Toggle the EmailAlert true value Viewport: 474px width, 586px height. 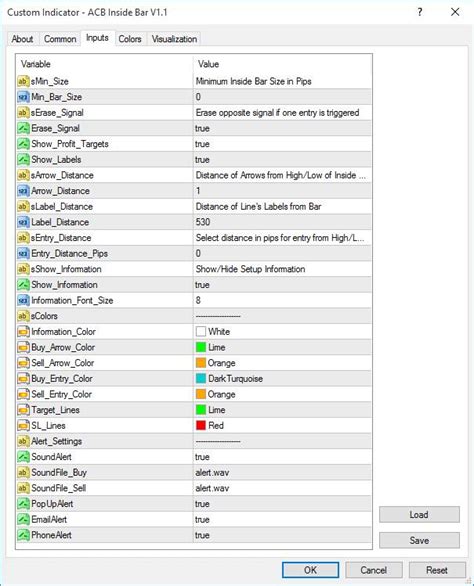coord(283,519)
